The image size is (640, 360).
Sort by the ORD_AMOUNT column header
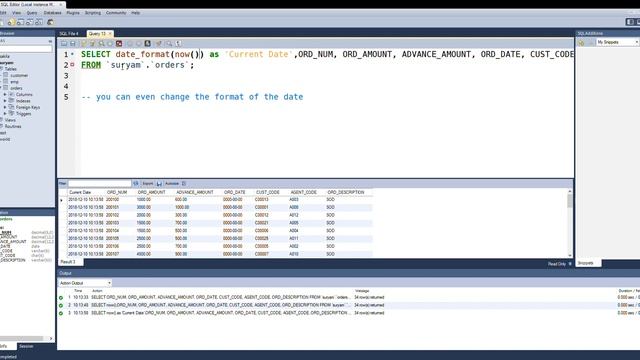[x=151, y=192]
